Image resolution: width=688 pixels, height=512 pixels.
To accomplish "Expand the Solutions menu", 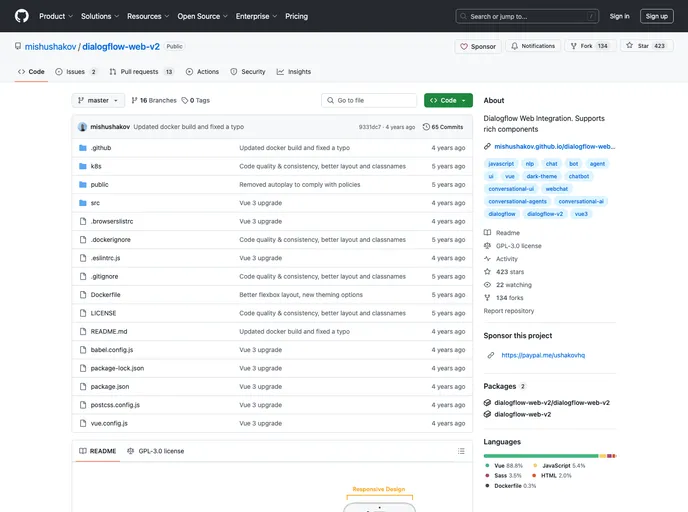I will [100, 16].
